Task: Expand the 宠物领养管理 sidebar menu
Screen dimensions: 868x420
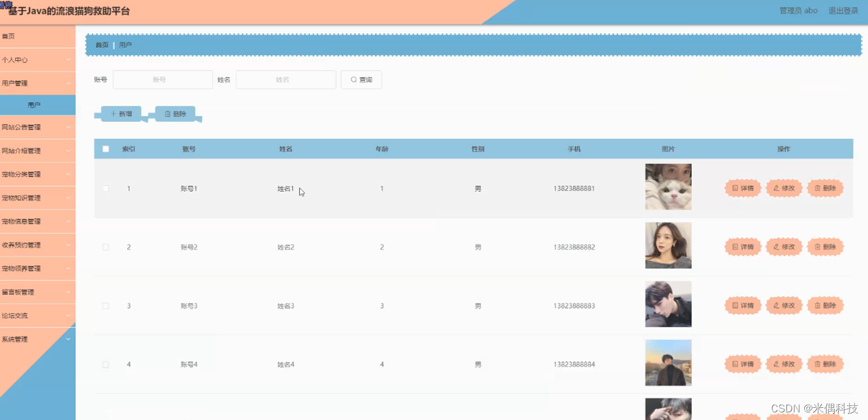Action: [38, 269]
